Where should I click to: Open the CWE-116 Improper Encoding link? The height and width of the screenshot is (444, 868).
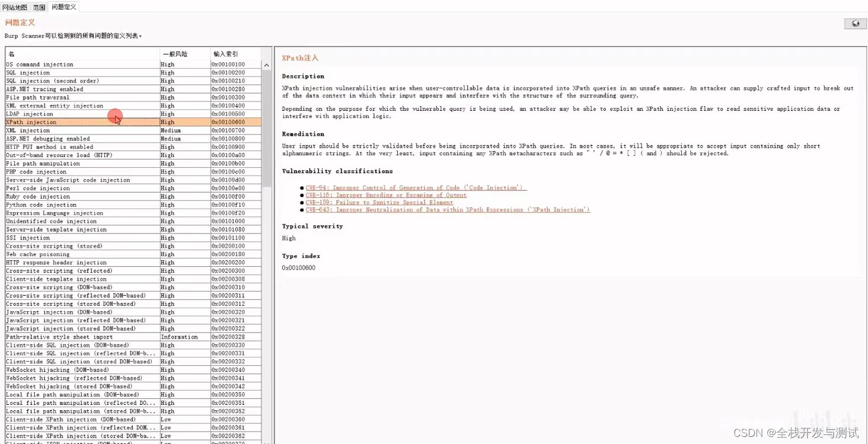[386, 195]
